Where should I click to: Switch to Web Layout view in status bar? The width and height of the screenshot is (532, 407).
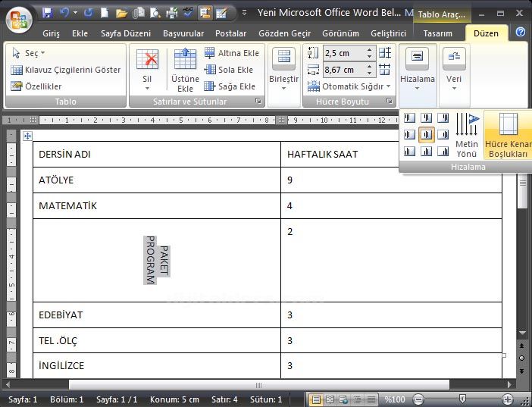click(x=343, y=399)
